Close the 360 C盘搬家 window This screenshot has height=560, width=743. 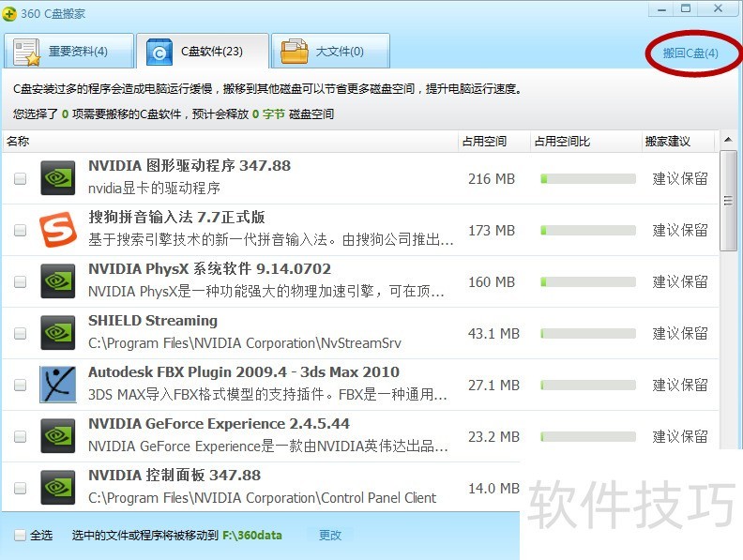coord(718,8)
